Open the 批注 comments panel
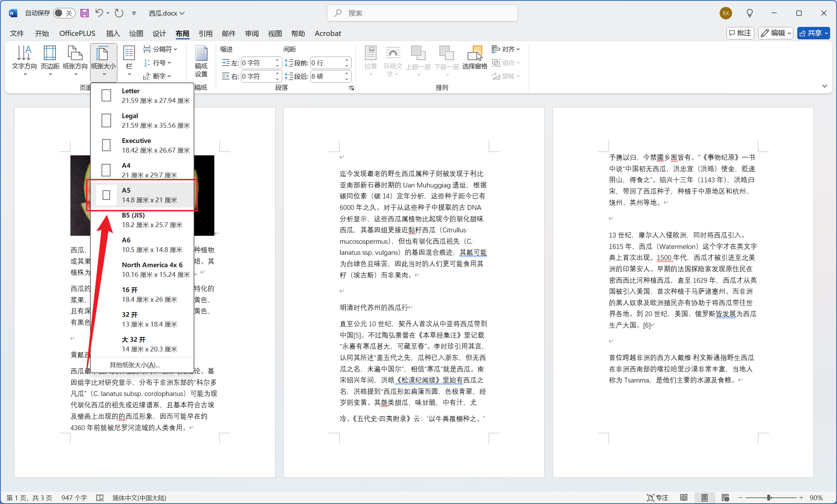Viewport: 837px width, 504px height. click(740, 33)
